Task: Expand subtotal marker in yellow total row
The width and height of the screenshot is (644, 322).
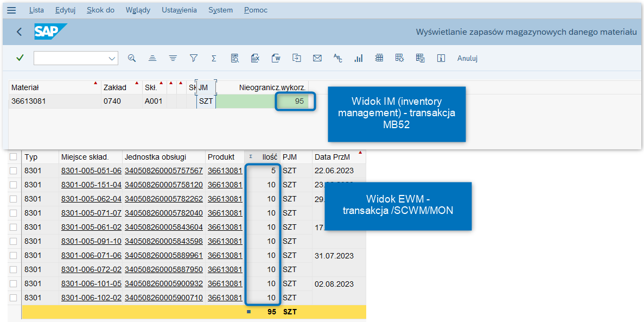Action: (x=248, y=312)
